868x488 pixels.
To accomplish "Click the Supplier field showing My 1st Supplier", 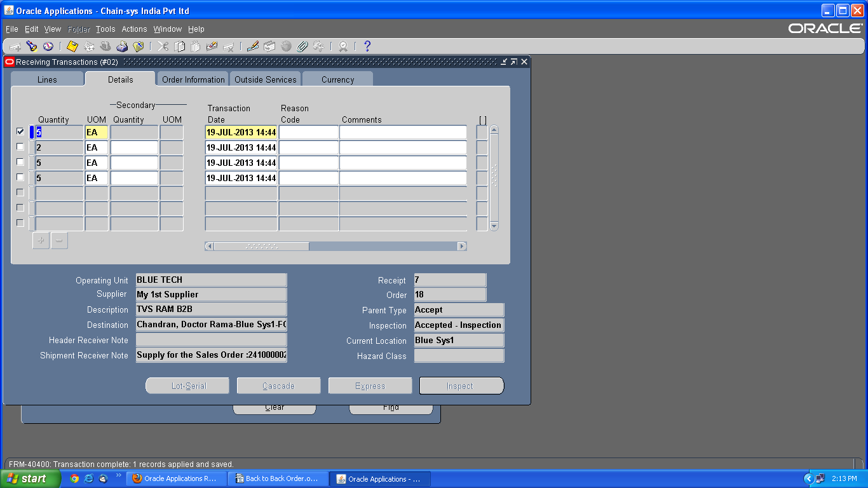I will 211,295.
